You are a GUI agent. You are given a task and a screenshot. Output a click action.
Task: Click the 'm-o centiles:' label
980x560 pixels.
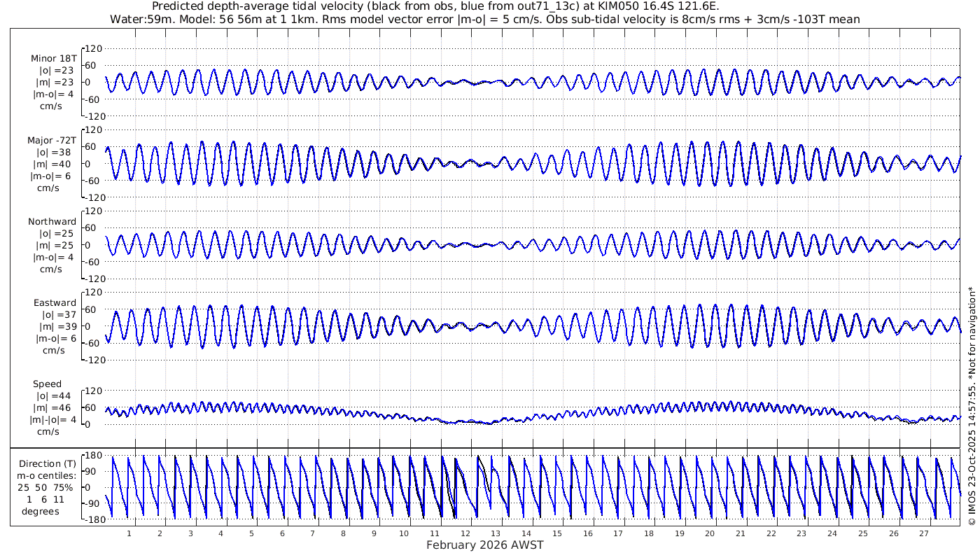(x=48, y=477)
